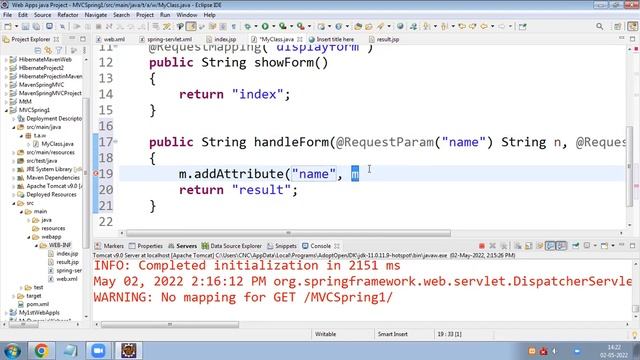Switch to the spring-servlet.xml editor tab
This screenshot has height=360, width=640.
[x=166, y=40]
